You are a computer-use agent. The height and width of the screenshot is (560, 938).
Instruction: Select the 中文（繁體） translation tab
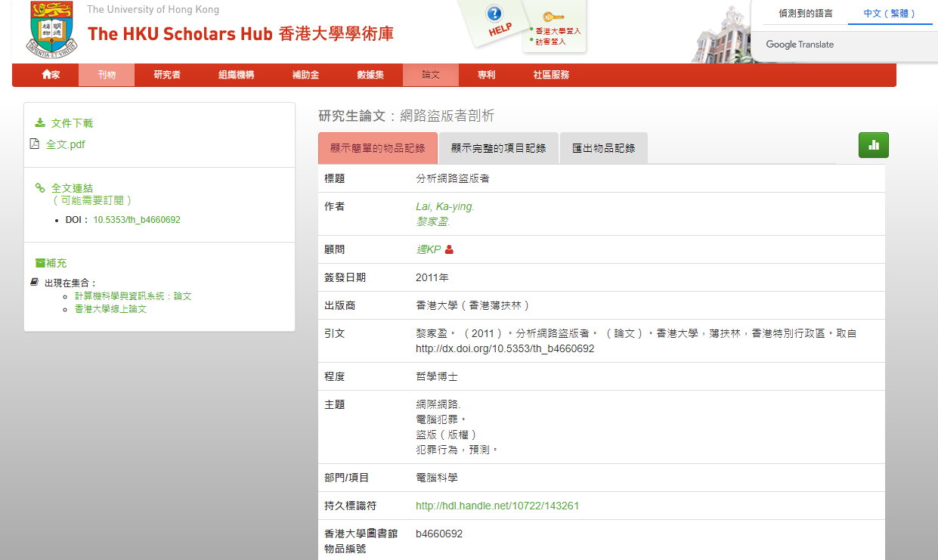coord(890,14)
